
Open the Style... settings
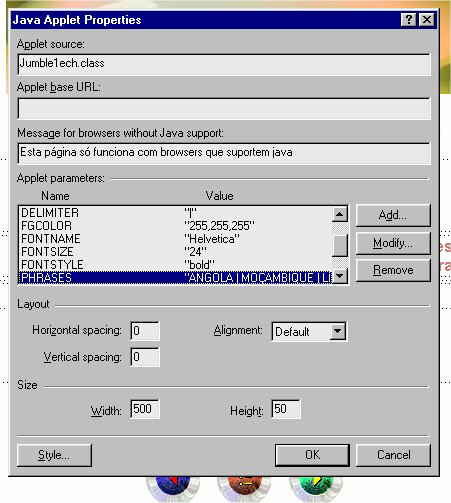pos(54,455)
